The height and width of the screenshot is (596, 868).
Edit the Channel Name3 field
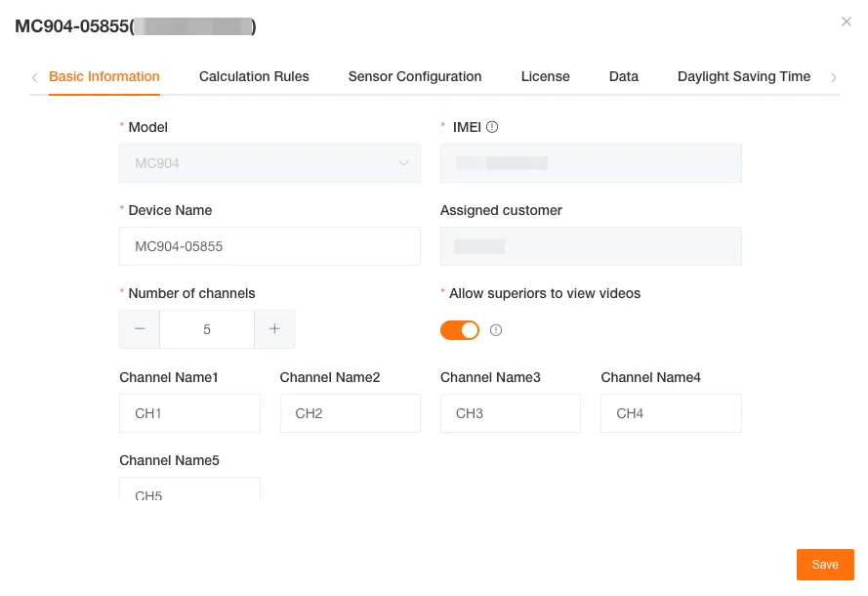[511, 413]
